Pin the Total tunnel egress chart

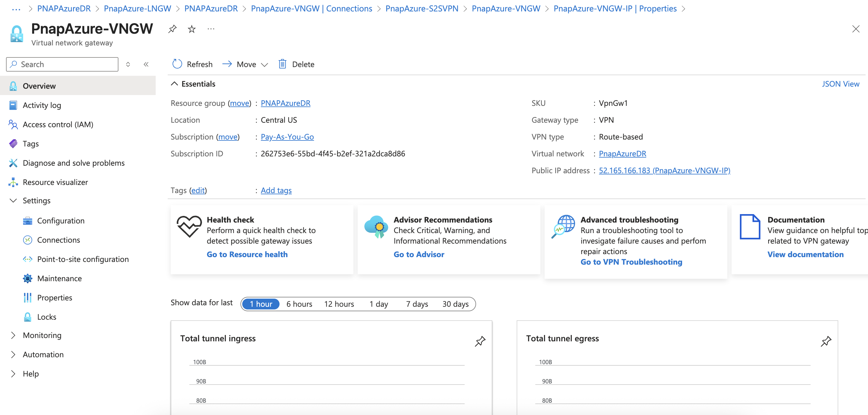pyautogui.click(x=826, y=341)
